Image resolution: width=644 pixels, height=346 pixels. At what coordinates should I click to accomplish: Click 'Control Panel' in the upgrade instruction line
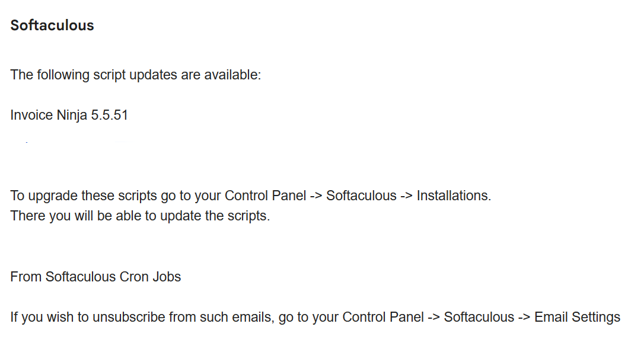[x=265, y=196]
